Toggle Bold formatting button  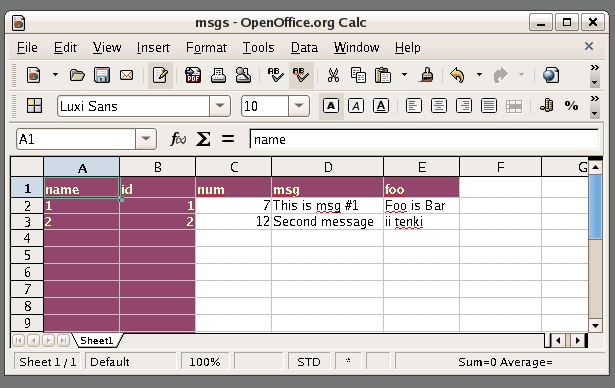(331, 106)
